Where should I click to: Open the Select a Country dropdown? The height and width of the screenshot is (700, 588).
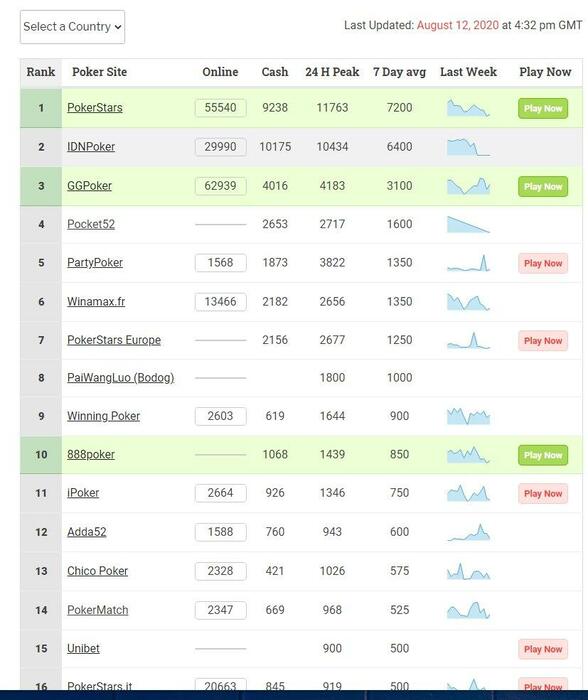click(x=72, y=27)
